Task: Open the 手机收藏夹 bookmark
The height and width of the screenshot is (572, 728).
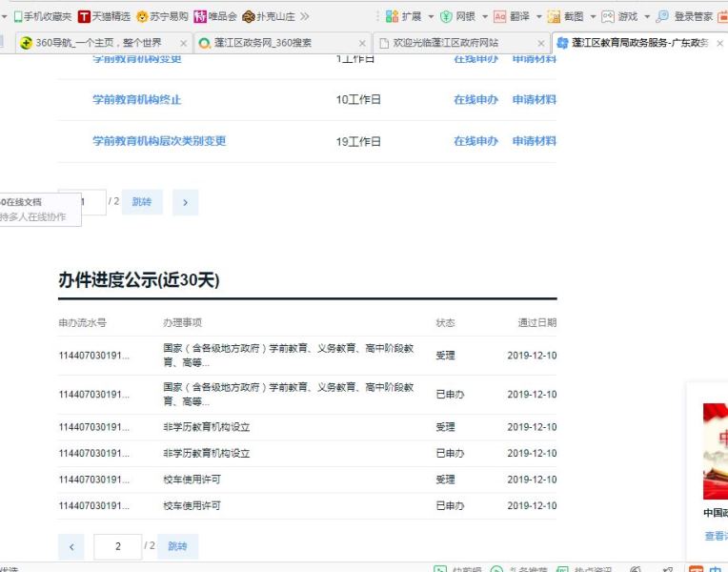Action: pyautogui.click(x=43, y=17)
